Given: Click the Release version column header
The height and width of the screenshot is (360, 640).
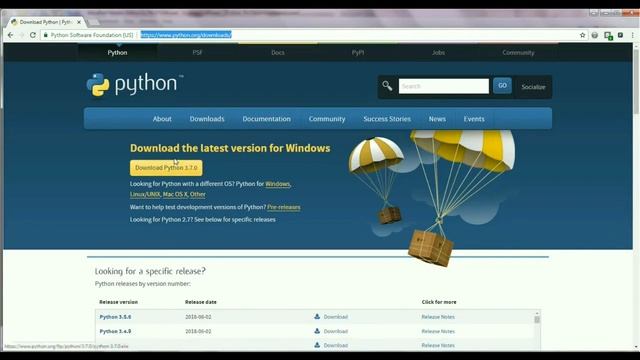Looking at the screenshot, I should tap(118, 302).
